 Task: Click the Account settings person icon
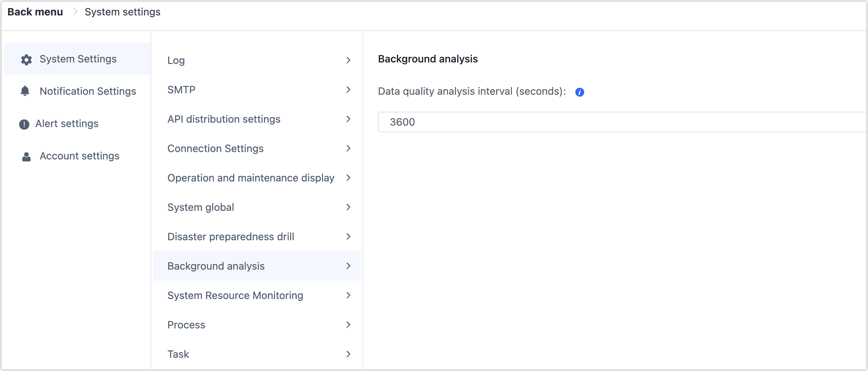[26, 156]
